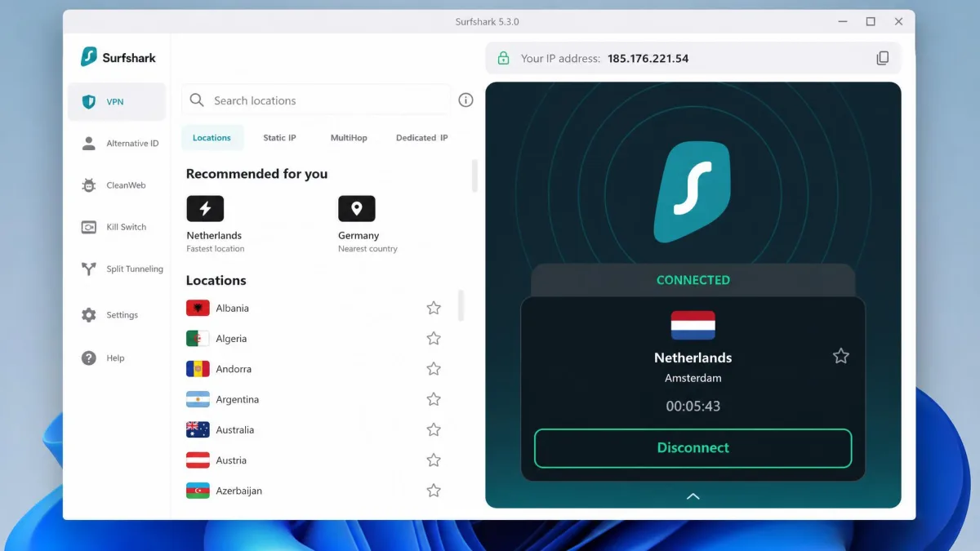980x551 pixels.
Task: Open CleanWeb bug icon in sidebar
Action: [89, 185]
